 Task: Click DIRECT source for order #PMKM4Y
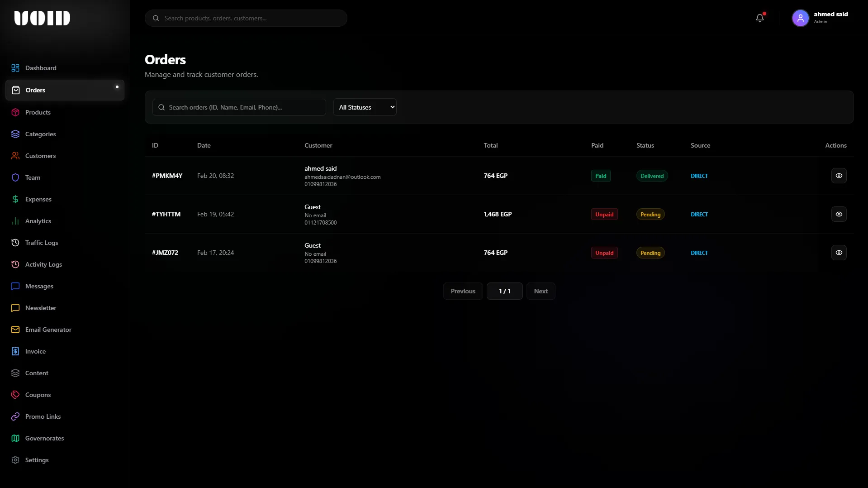[x=699, y=176]
